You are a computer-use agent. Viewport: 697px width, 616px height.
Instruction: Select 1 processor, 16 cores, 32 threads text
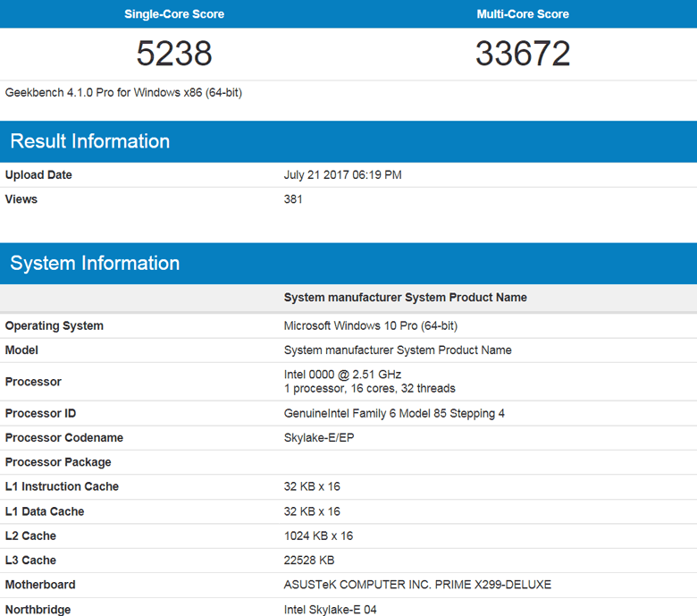tap(369, 388)
